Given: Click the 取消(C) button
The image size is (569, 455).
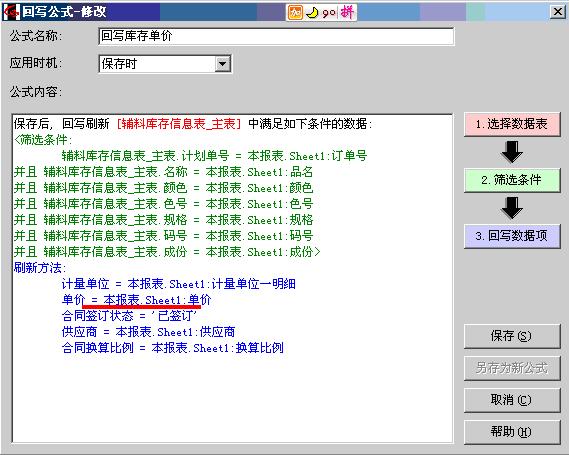Looking at the screenshot, I should (512, 400).
